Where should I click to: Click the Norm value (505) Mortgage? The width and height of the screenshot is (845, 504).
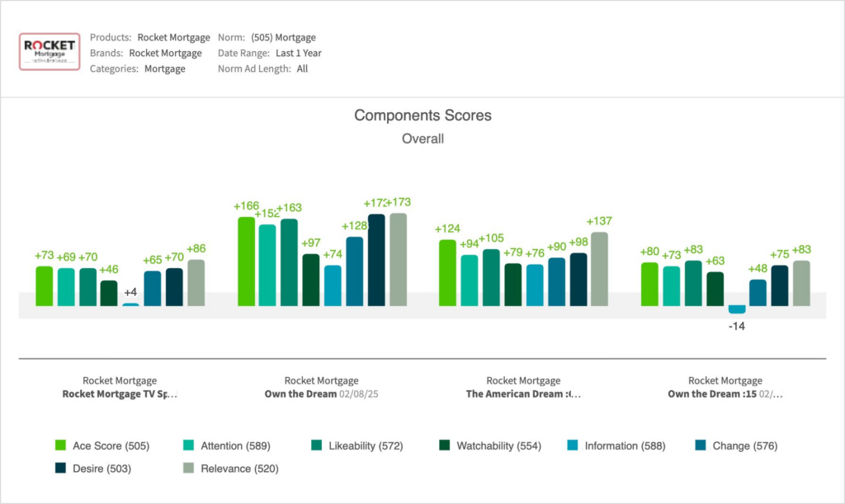coord(283,37)
